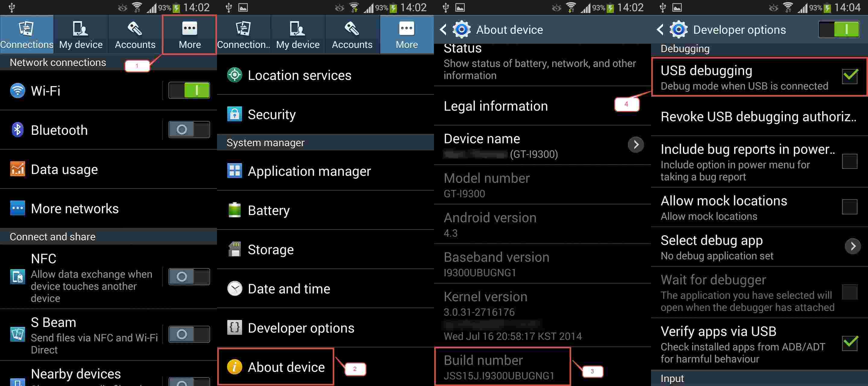Tap the green Battery icon
868x386 pixels.
[x=234, y=210]
